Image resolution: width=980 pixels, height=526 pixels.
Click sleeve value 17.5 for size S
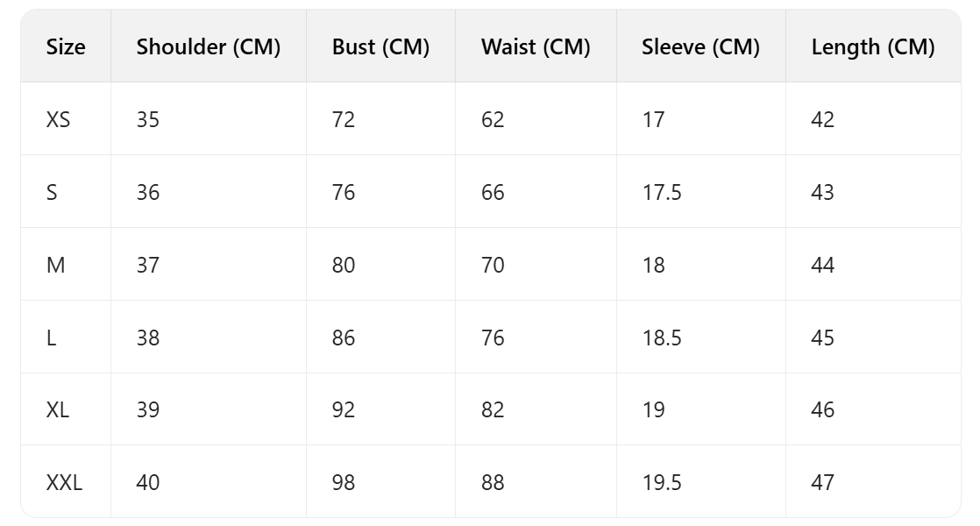(x=661, y=192)
